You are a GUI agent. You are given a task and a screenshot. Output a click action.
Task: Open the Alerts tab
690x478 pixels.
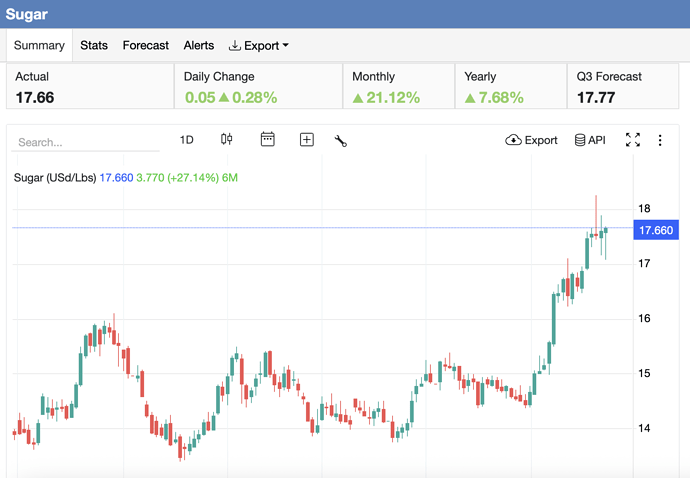199,45
